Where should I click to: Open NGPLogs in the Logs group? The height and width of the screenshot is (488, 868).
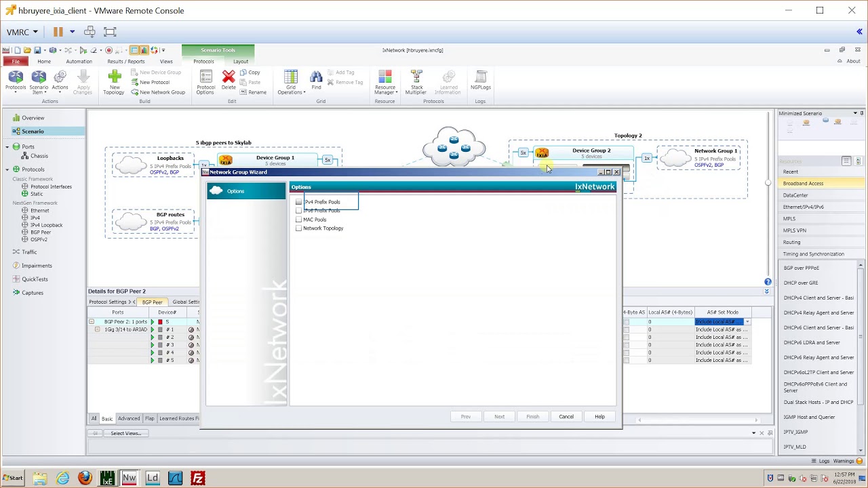[481, 80]
